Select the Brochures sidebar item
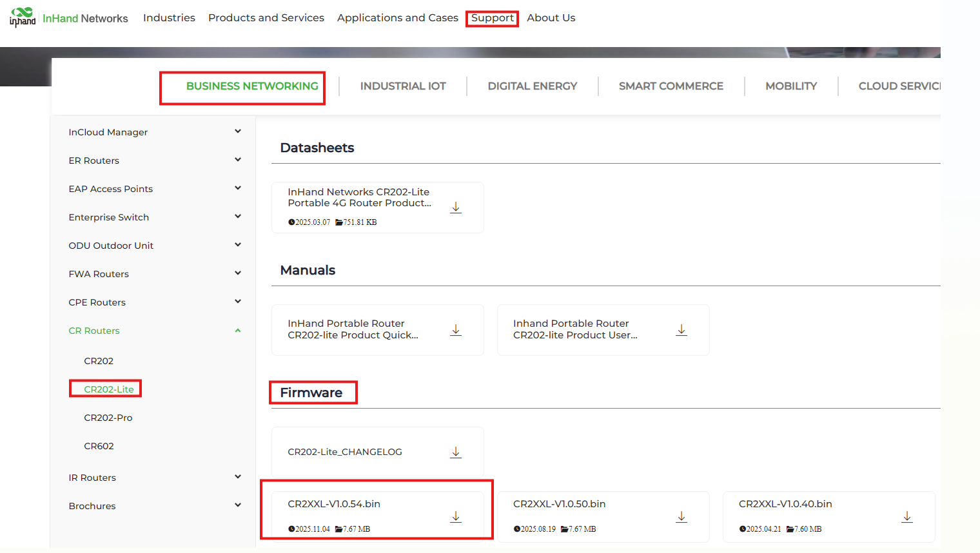 (92, 506)
